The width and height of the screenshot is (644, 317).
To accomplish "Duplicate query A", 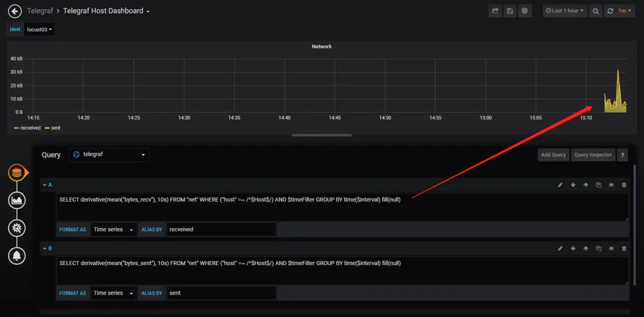I will point(598,185).
